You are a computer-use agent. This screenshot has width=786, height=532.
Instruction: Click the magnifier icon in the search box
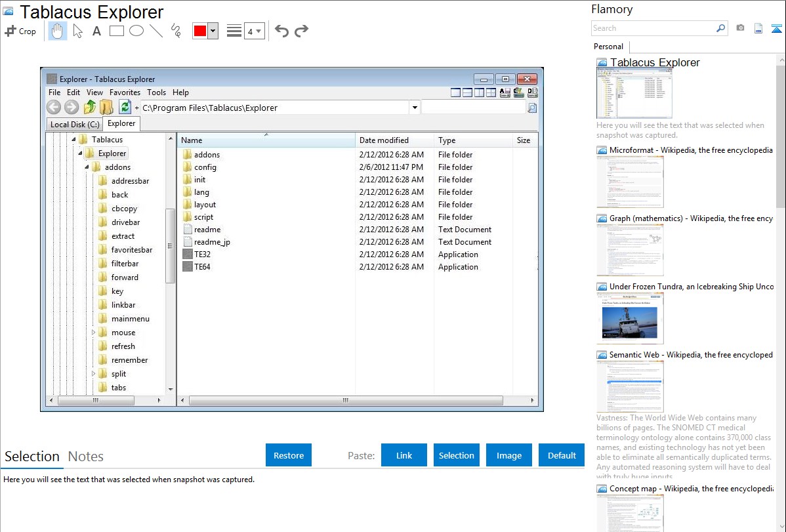click(720, 28)
